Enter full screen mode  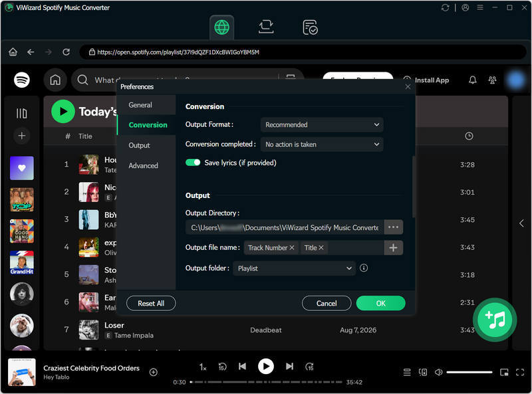coord(520,372)
